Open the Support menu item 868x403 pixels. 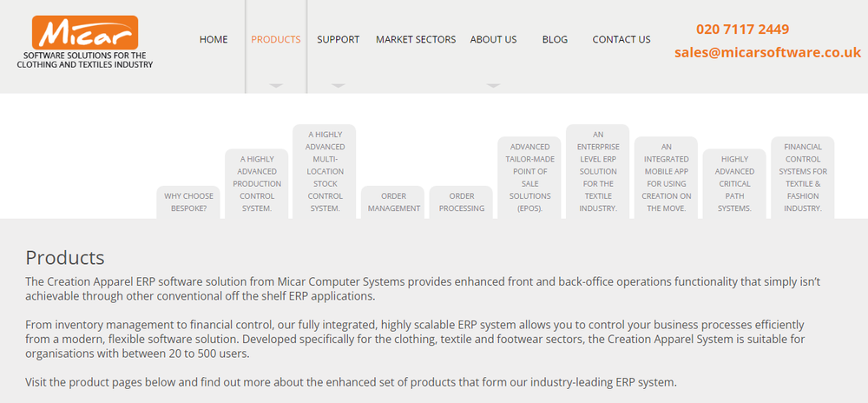tap(339, 39)
